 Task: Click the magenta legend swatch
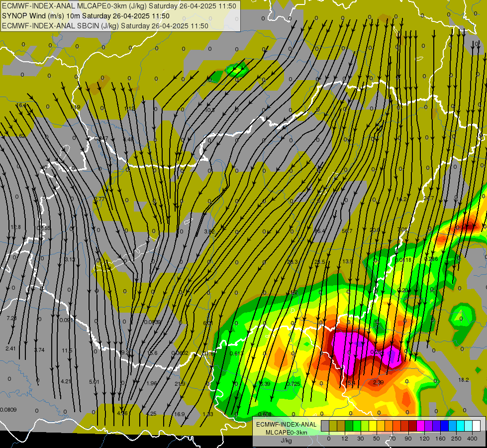420,426
